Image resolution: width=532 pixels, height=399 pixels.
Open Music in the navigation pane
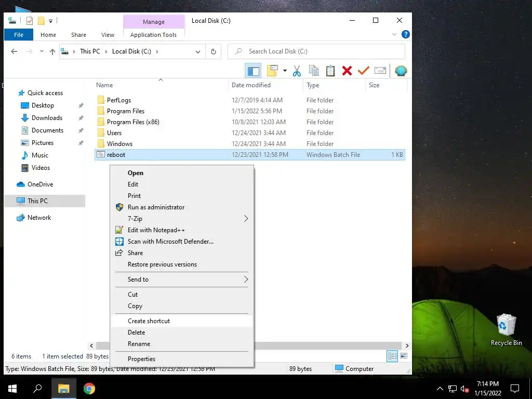point(39,155)
